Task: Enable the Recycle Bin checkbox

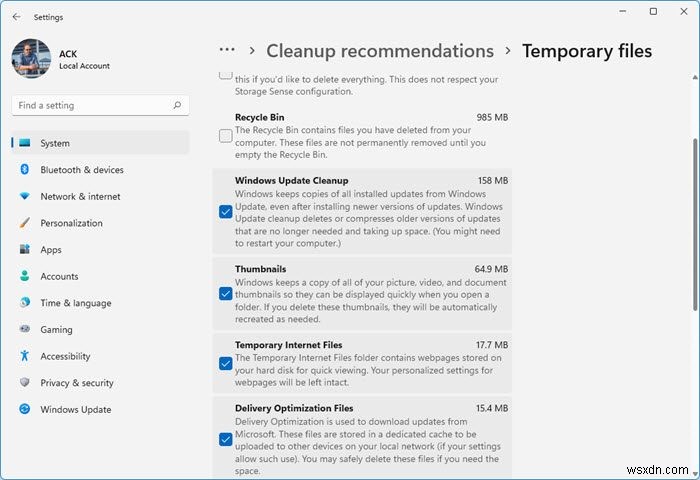Action: (x=226, y=136)
